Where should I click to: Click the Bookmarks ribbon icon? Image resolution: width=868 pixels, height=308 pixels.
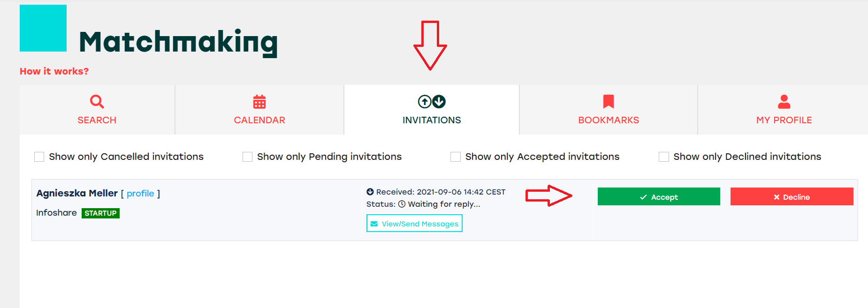coord(609,101)
